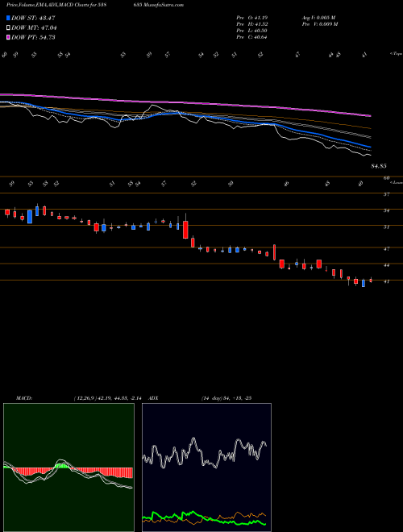Click the 47 price axis label
Screen dimensions: 403x532
tap(386, 249)
